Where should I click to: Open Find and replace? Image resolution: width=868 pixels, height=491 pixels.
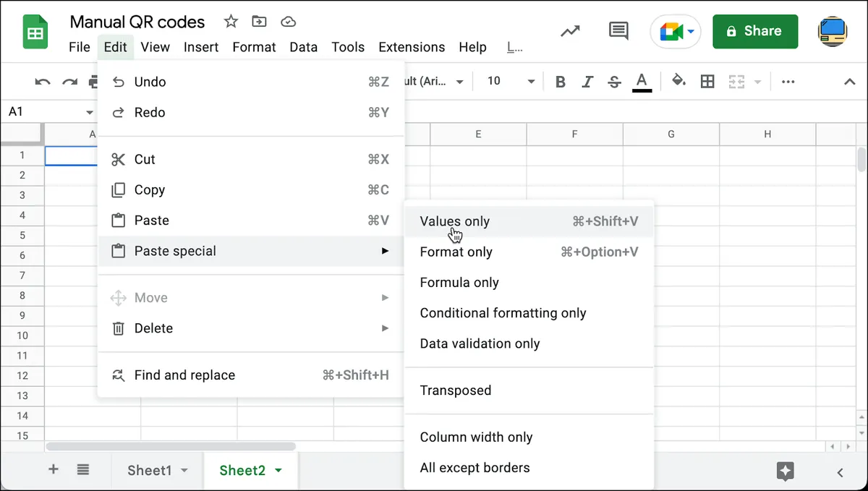250,375
